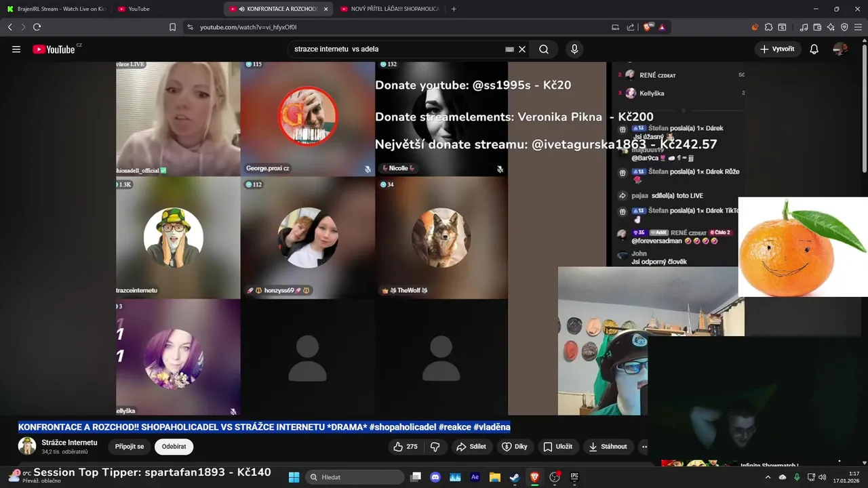Clear the YouTube search text
This screenshot has height=488, width=868.
point(522,49)
